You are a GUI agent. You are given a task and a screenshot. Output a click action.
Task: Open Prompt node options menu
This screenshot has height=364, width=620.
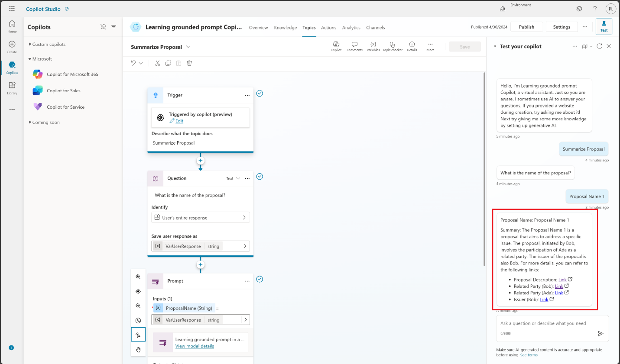247,281
